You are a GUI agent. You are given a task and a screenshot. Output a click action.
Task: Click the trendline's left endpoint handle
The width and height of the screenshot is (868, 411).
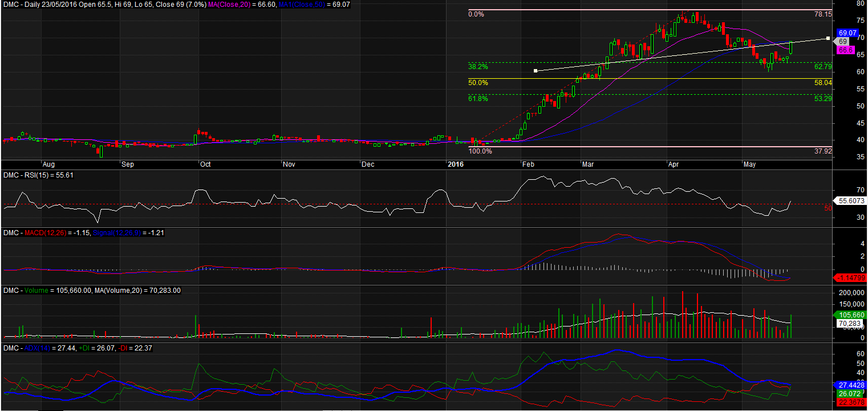[x=536, y=71]
